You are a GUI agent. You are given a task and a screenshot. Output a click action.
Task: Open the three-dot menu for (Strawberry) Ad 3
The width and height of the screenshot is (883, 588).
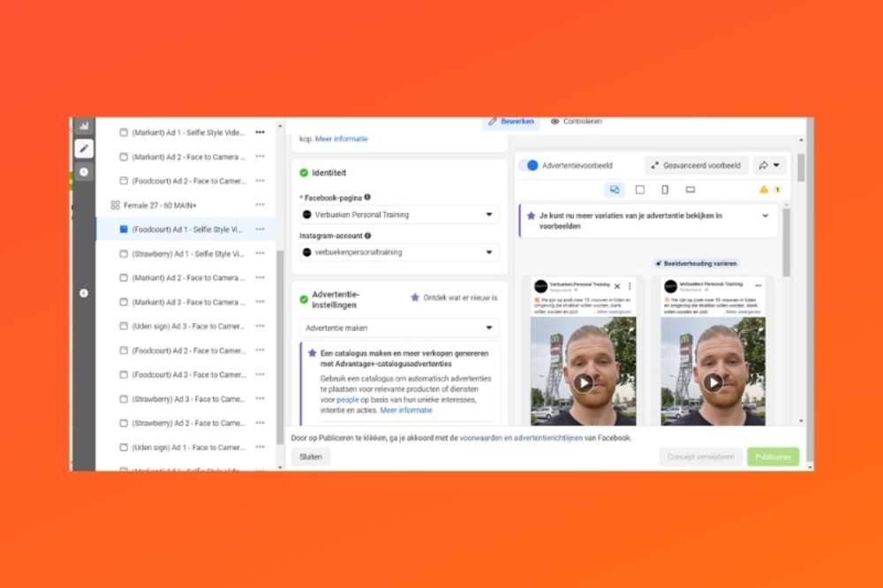(260, 399)
